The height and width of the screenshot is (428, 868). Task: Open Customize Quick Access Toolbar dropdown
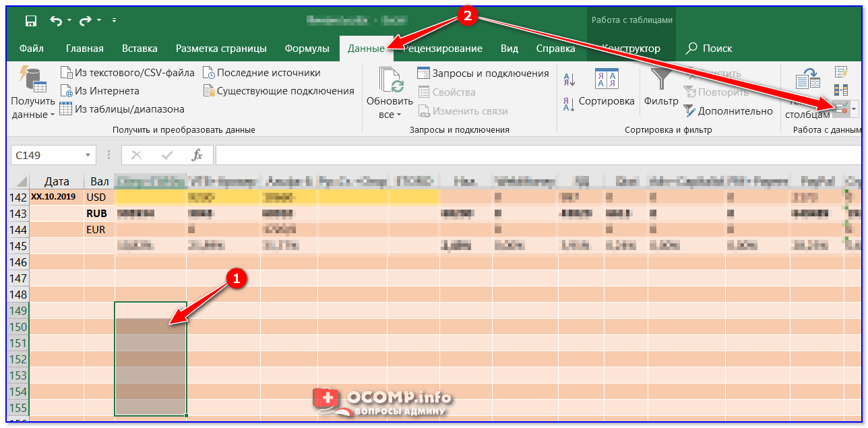point(113,22)
